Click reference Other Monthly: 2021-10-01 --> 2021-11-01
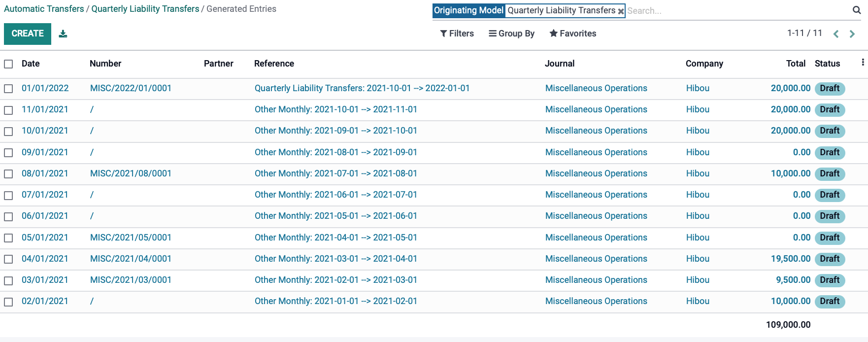 point(336,109)
